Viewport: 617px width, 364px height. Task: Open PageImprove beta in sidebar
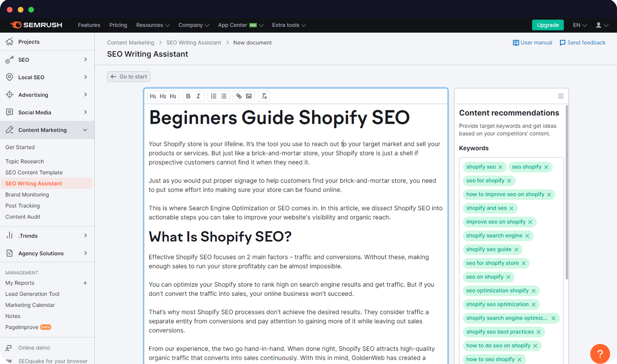coord(28,327)
